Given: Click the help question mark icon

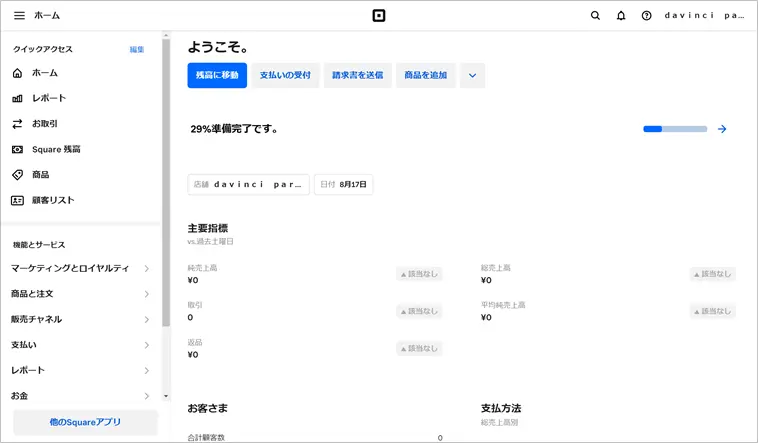Looking at the screenshot, I should click(646, 16).
